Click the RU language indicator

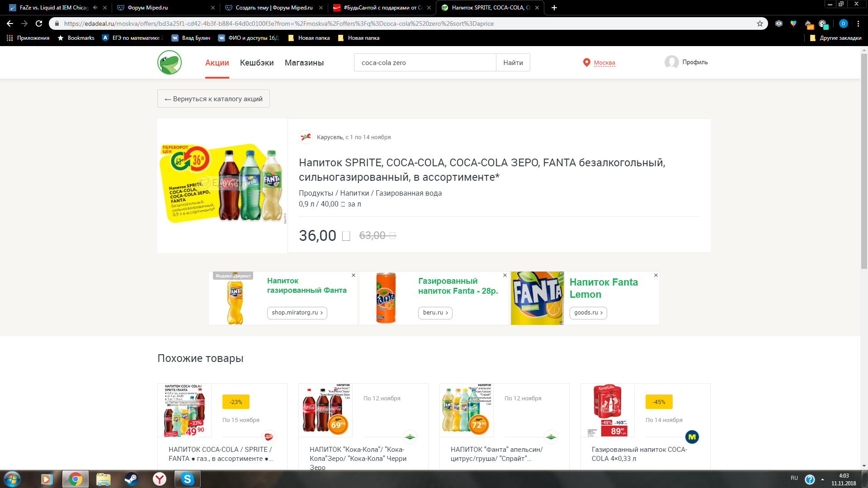[794, 478]
